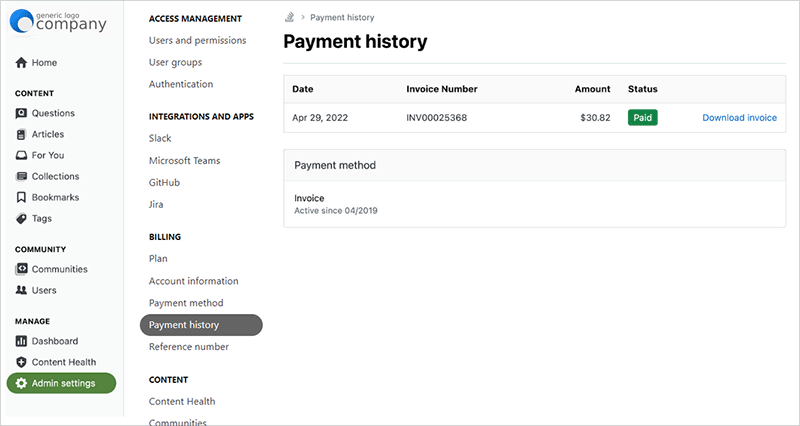This screenshot has height=426, width=800.
Task: Click the Home house icon
Action: [x=21, y=63]
